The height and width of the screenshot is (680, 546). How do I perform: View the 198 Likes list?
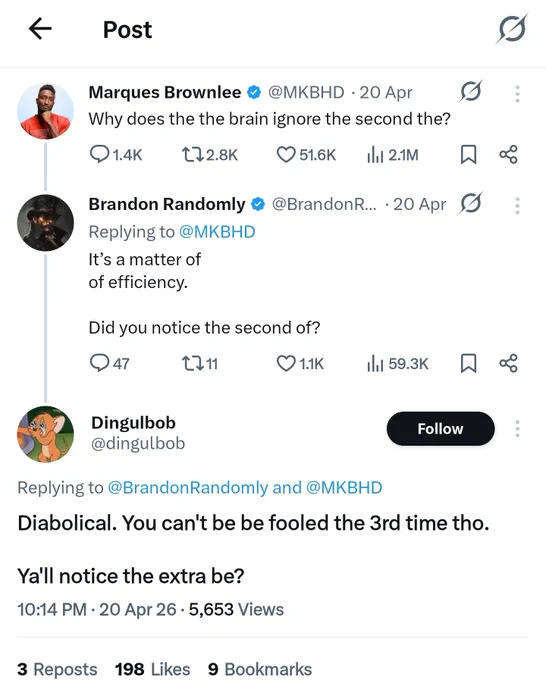coord(153,669)
